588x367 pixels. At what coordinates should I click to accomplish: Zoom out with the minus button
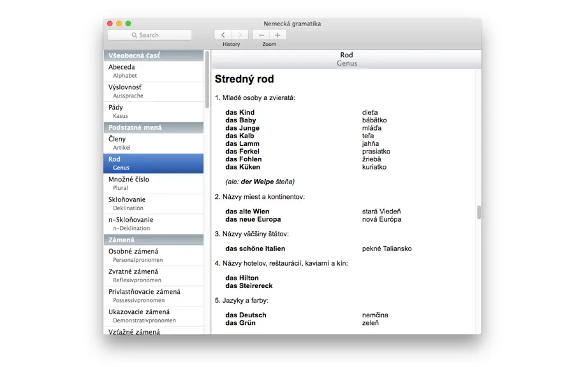[261, 35]
